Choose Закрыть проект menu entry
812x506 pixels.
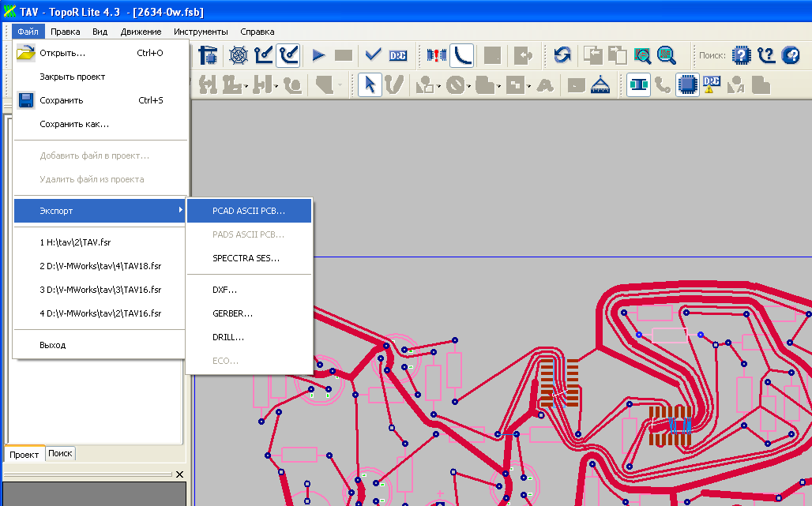click(100, 77)
